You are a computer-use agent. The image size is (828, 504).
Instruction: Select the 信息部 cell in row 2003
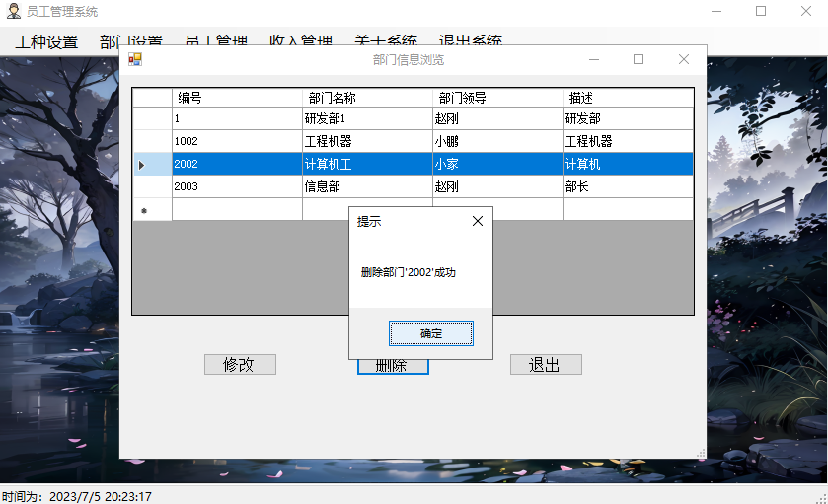[x=367, y=186]
